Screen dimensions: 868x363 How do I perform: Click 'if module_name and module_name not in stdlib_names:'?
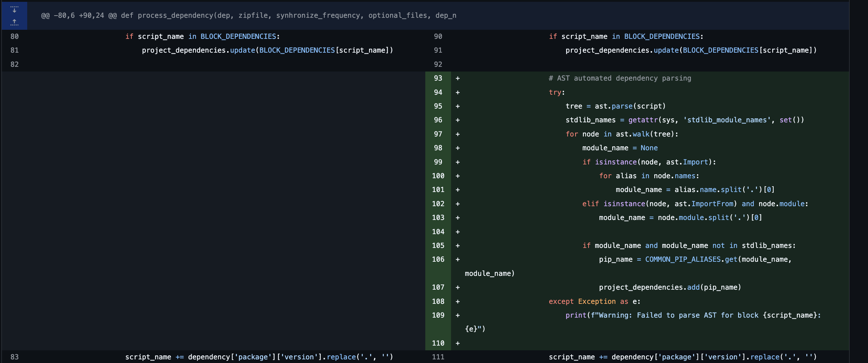689,245
